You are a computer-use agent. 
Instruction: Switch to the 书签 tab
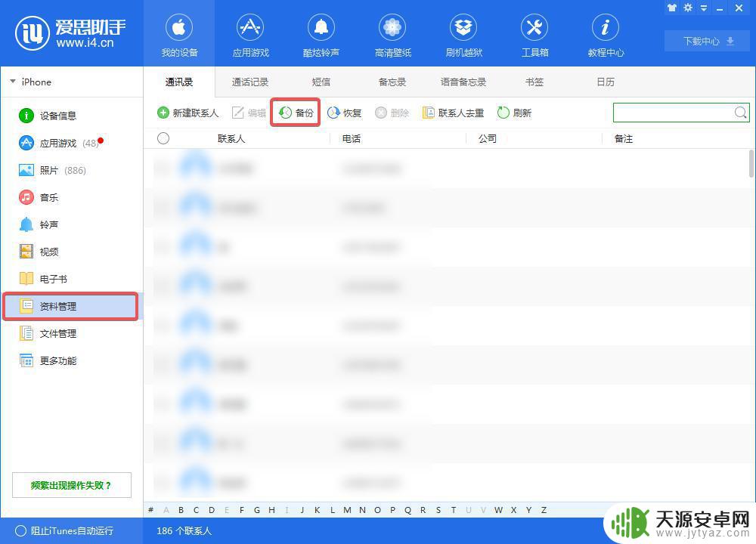534,82
